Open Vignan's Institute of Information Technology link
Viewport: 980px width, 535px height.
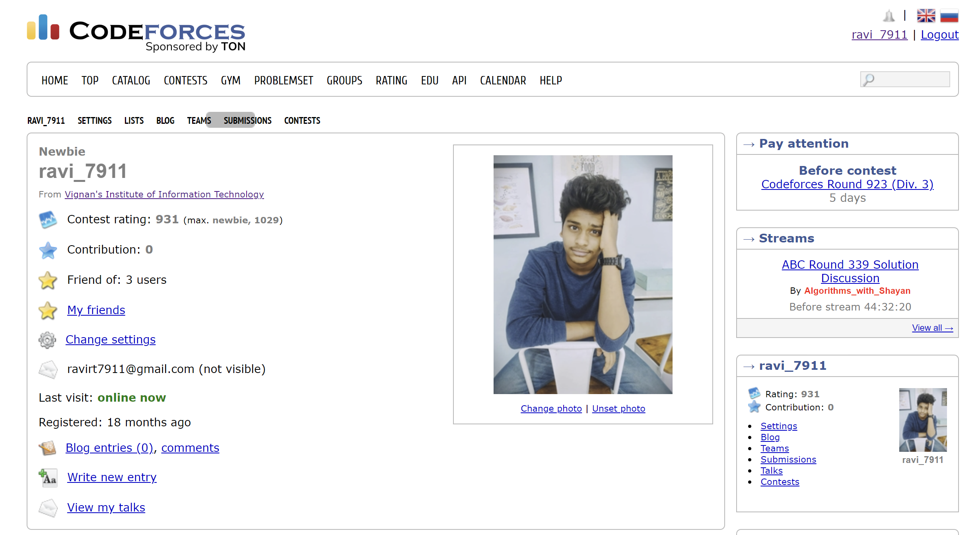(164, 194)
